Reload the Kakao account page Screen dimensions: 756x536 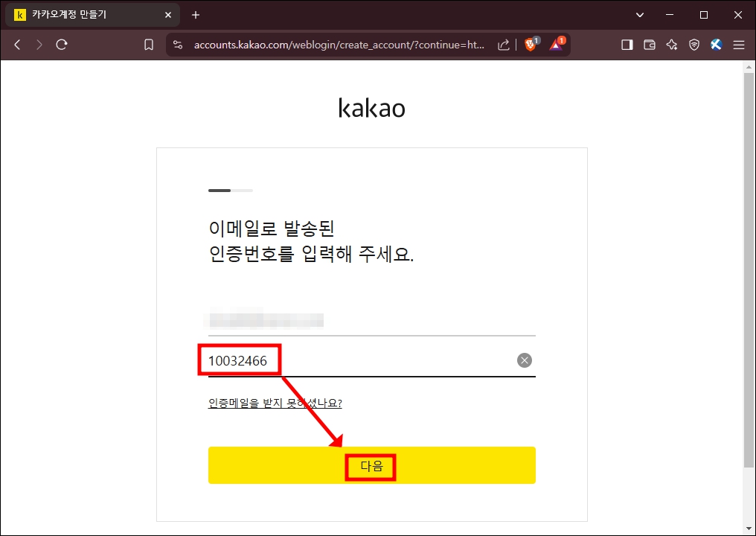[x=61, y=45]
